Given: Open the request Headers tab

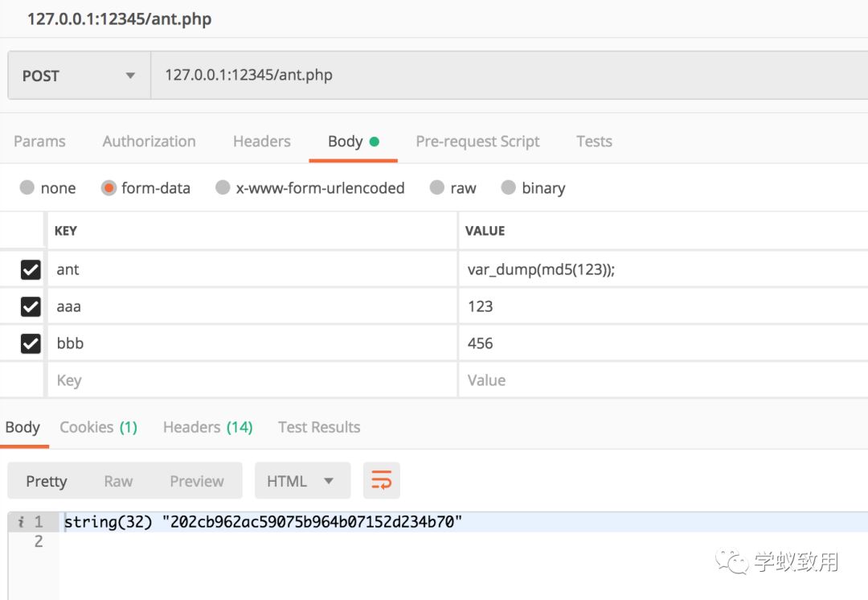Looking at the screenshot, I should tap(262, 142).
